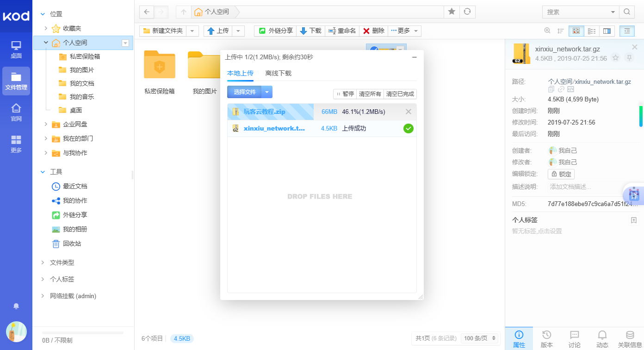Open the 100 条/页 page size dropdown
Screen dimensions: 644x350
point(481,338)
